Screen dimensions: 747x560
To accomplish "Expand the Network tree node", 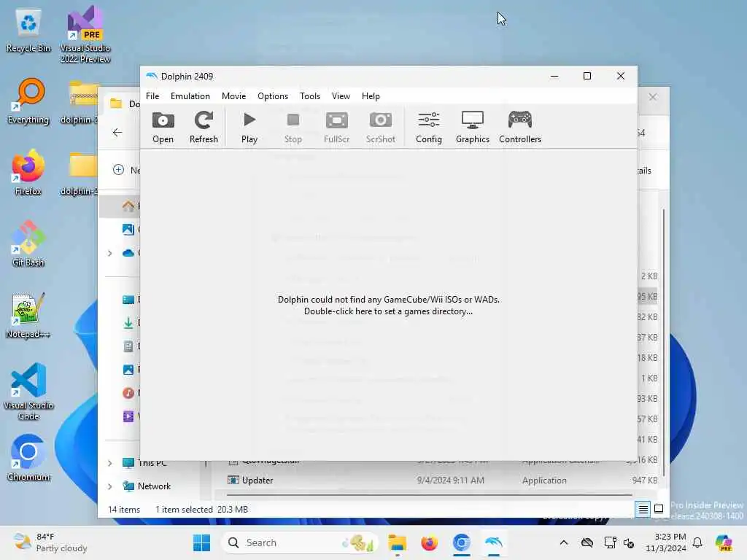I will click(110, 486).
